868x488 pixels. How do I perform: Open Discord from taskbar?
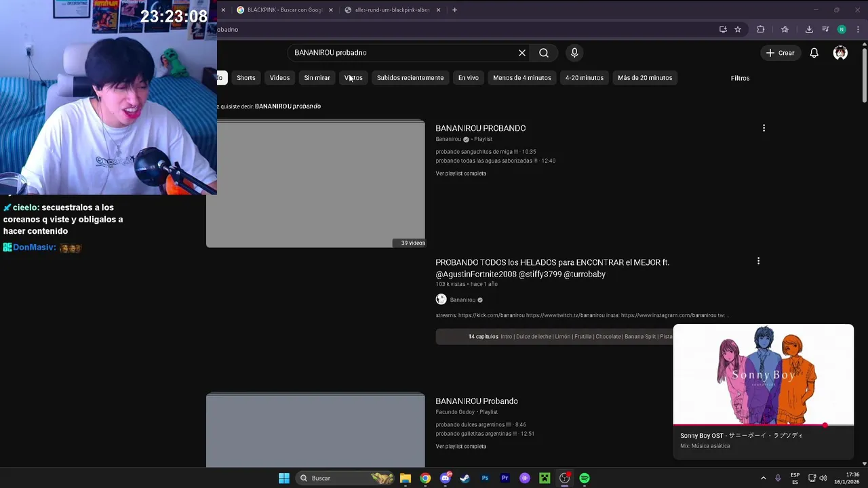(x=446, y=479)
